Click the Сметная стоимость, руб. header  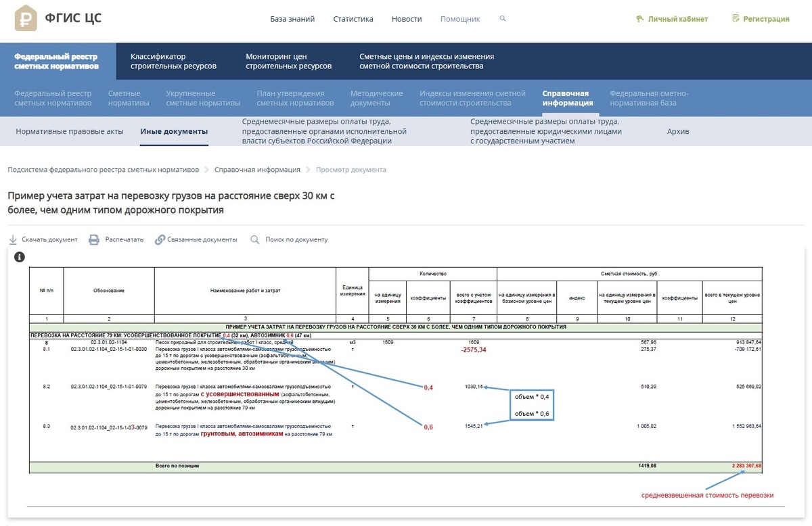point(629,274)
